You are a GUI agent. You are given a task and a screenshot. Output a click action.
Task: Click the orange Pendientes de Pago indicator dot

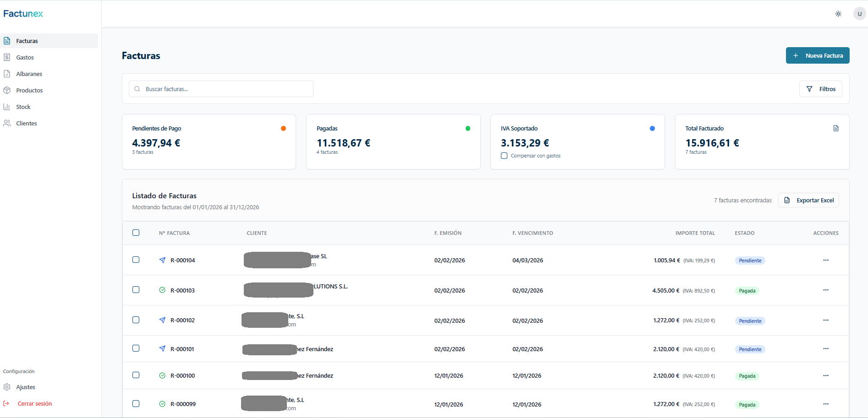coord(283,129)
